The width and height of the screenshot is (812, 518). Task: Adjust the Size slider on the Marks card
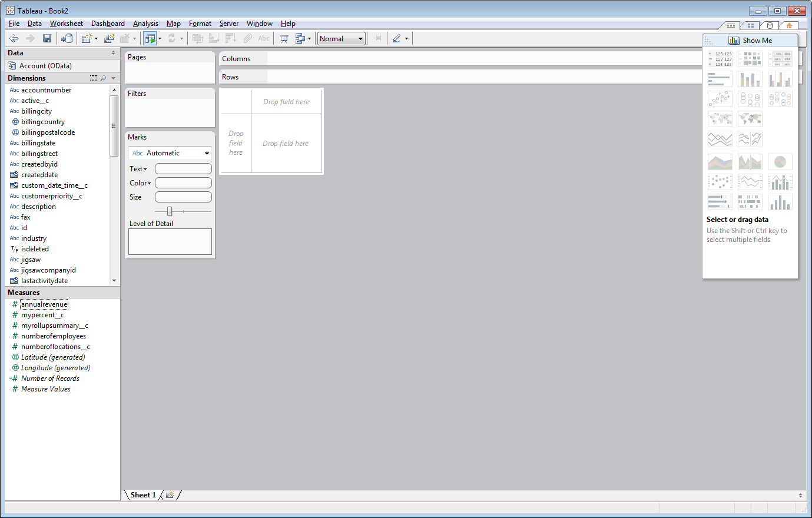click(170, 211)
